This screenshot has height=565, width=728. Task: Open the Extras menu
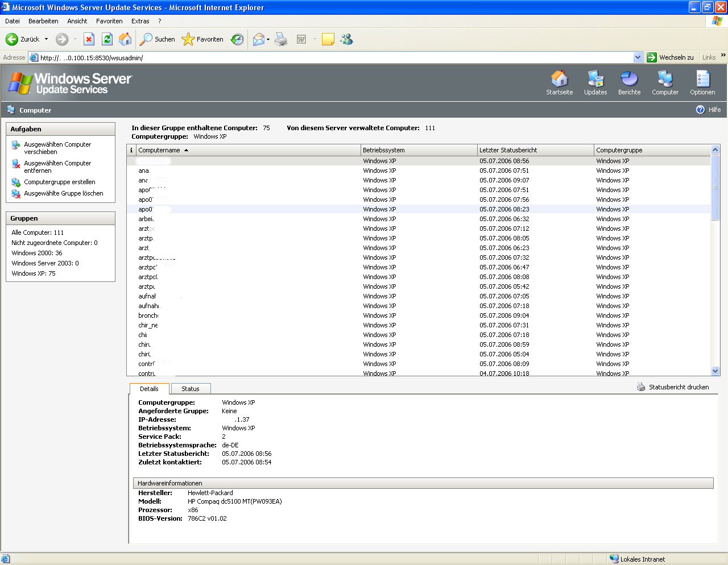point(140,21)
